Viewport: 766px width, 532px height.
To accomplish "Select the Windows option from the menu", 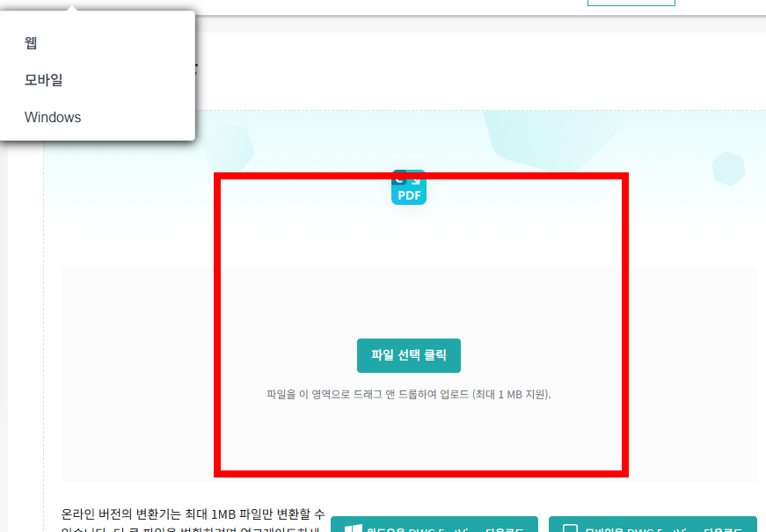I will [x=53, y=117].
